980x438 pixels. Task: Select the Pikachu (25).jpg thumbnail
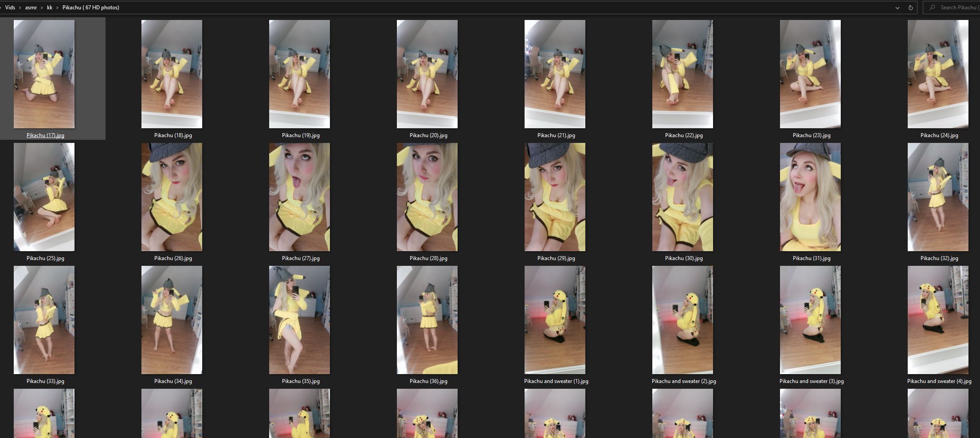(x=44, y=197)
